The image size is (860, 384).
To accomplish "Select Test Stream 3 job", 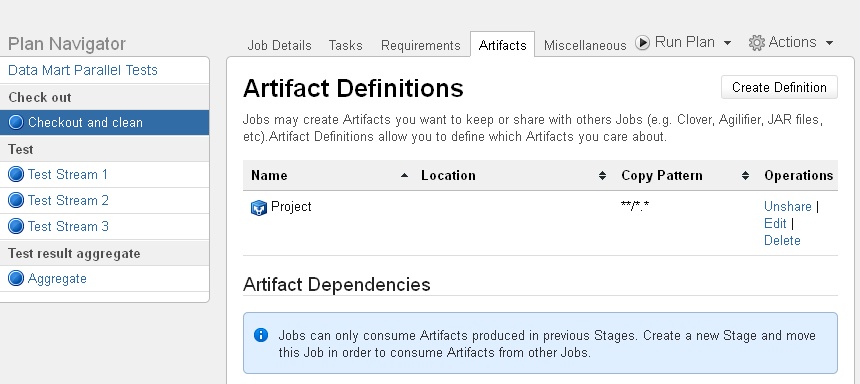I will (68, 226).
